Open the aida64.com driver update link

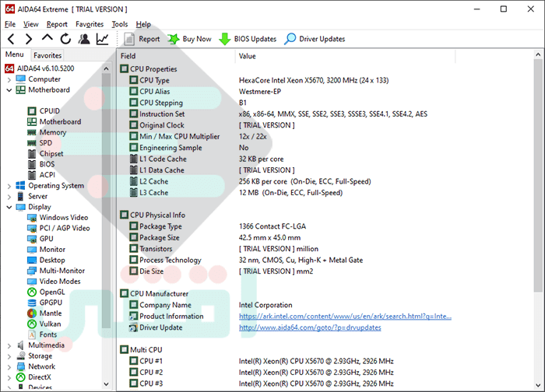pyautogui.click(x=310, y=327)
